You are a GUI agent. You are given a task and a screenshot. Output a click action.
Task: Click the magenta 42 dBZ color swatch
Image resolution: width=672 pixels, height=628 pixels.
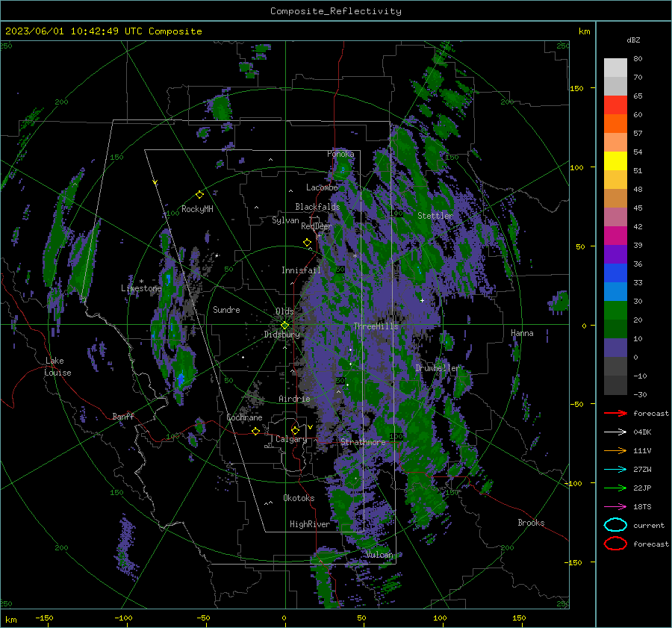point(615,235)
